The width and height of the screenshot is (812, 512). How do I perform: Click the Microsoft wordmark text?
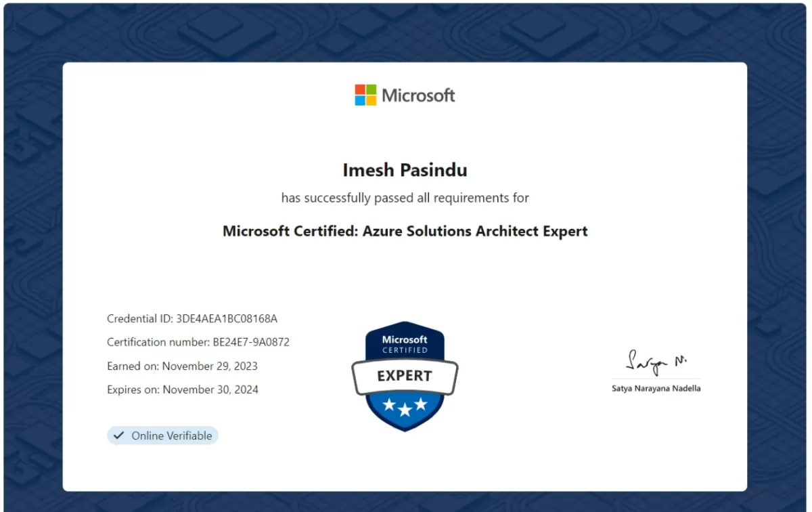point(418,95)
